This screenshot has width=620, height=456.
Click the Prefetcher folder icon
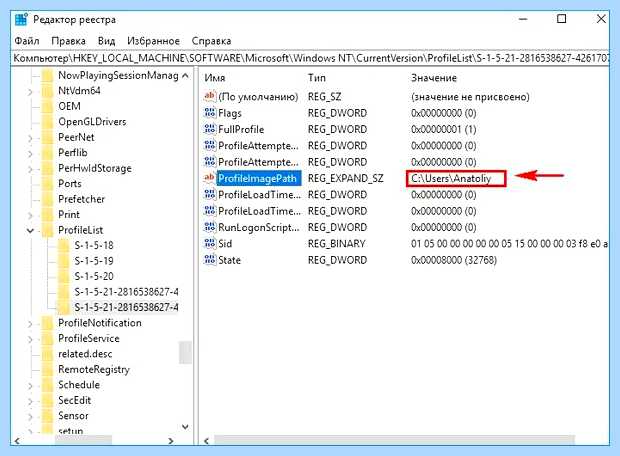pos(47,199)
